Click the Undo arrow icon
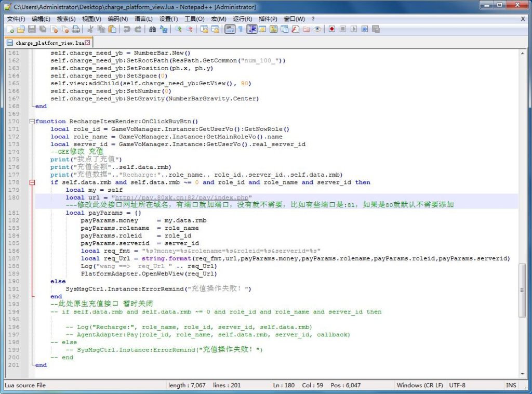 [127, 29]
